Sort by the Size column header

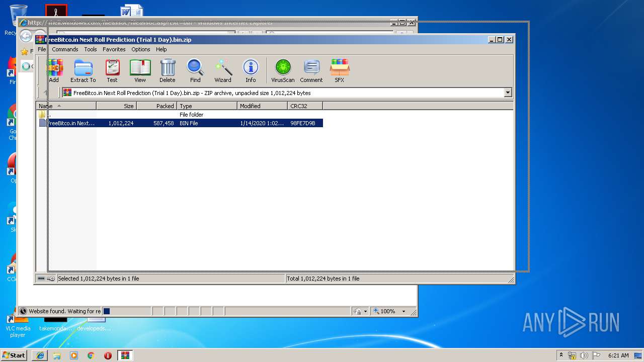[x=116, y=106]
